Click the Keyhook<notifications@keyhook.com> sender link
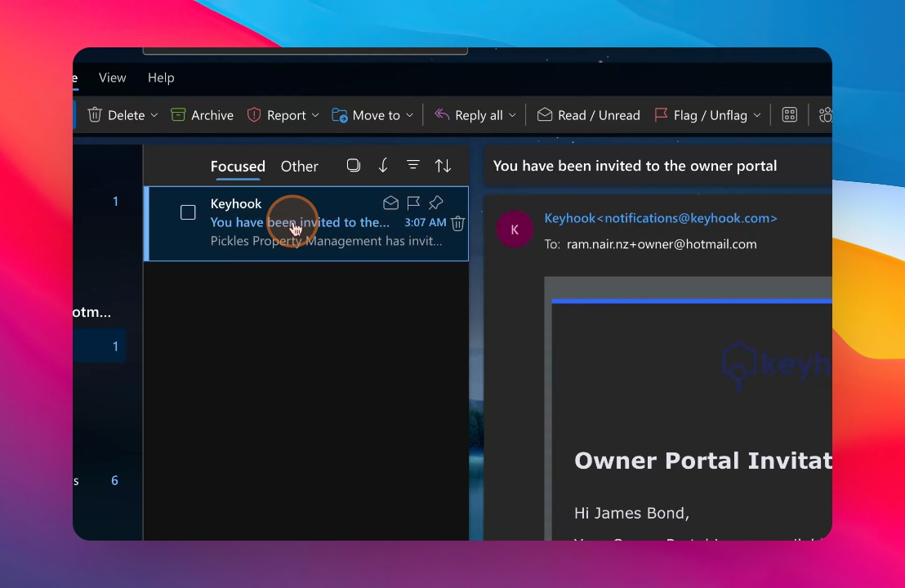 point(661,218)
